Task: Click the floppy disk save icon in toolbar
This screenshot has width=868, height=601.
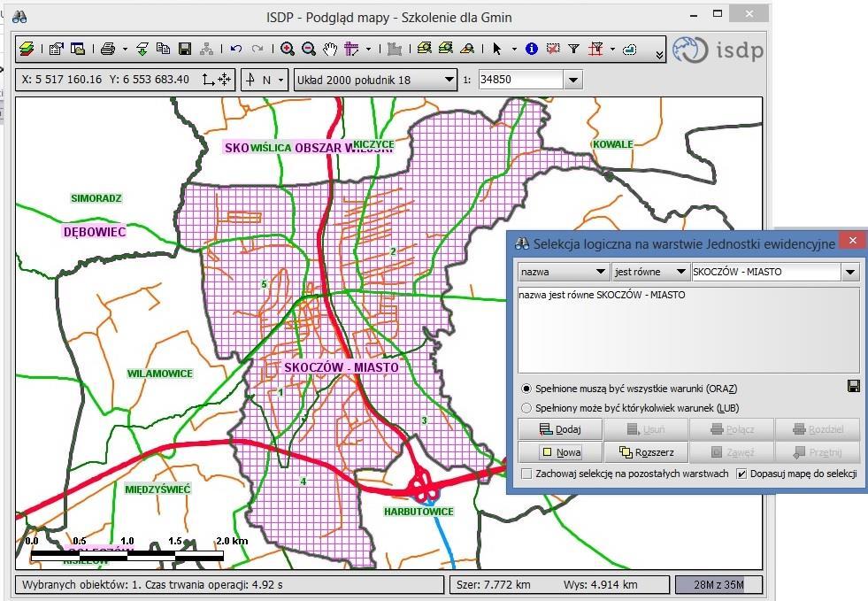Action: coord(185,50)
